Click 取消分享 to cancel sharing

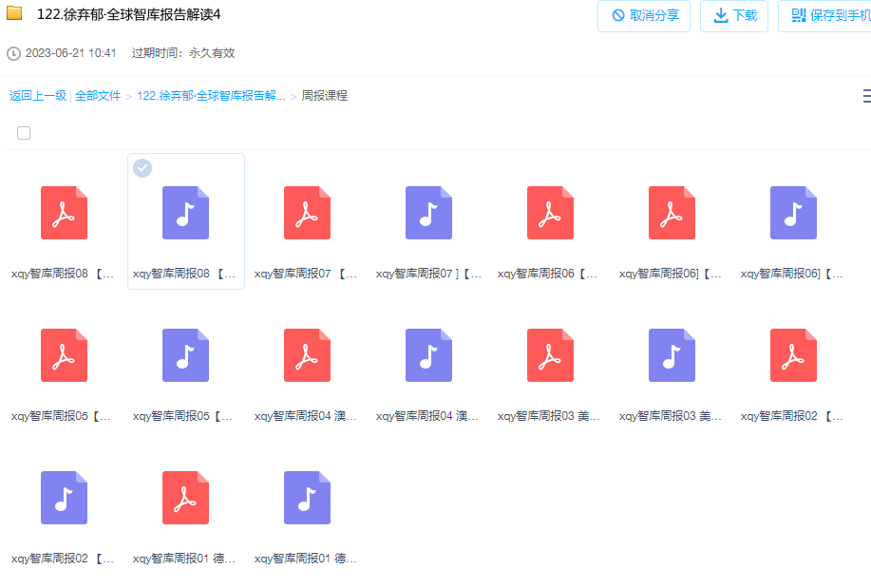click(x=644, y=15)
